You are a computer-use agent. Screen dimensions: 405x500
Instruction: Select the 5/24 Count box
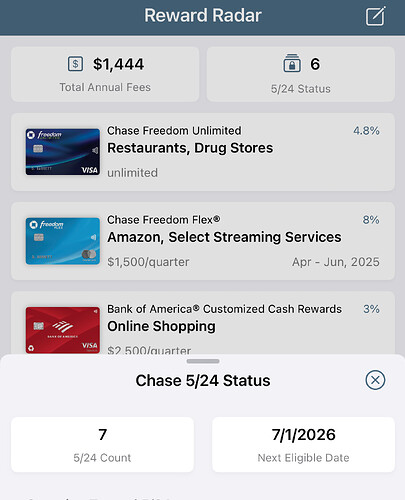pos(102,445)
